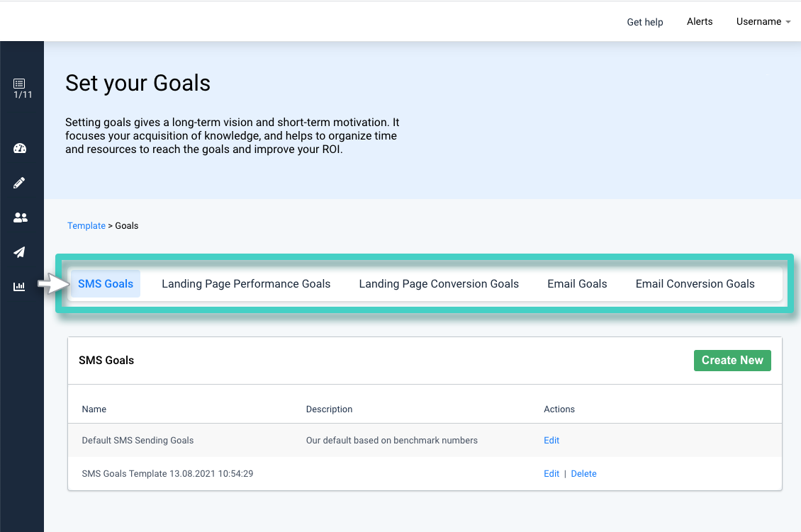Click the SMS Goals panel title
This screenshot has width=801, height=532.
point(106,361)
